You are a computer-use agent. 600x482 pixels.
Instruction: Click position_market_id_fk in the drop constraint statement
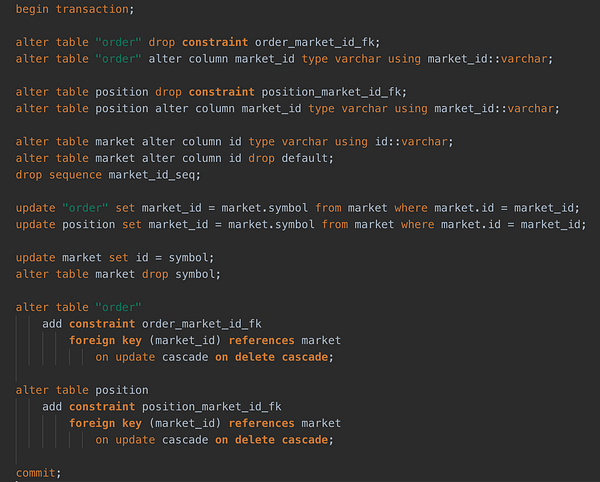(331, 92)
